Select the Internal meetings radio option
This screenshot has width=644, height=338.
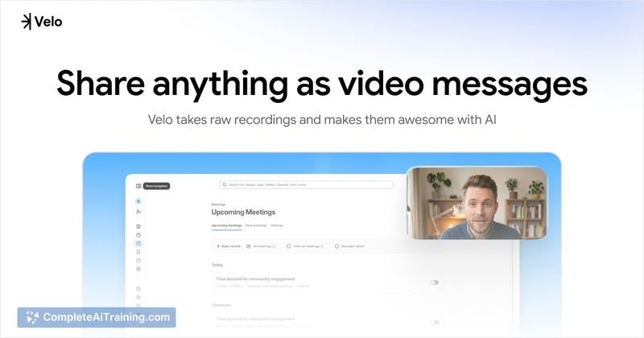pyautogui.click(x=289, y=245)
